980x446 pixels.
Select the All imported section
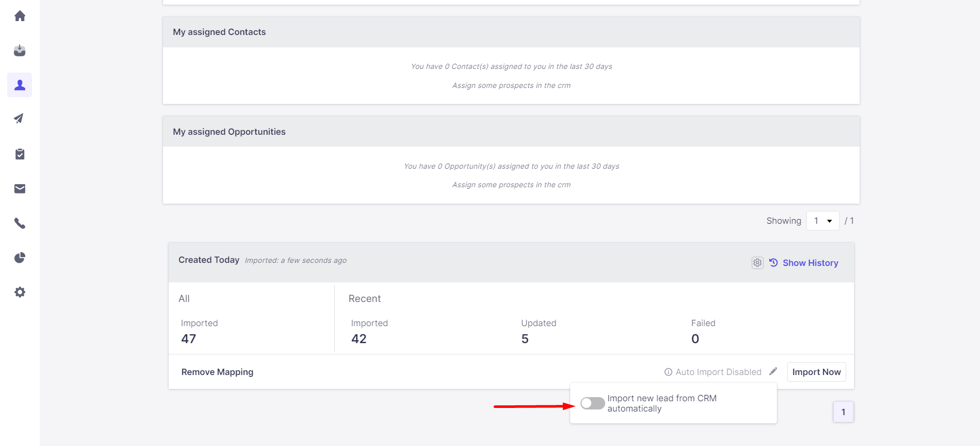coord(184,299)
